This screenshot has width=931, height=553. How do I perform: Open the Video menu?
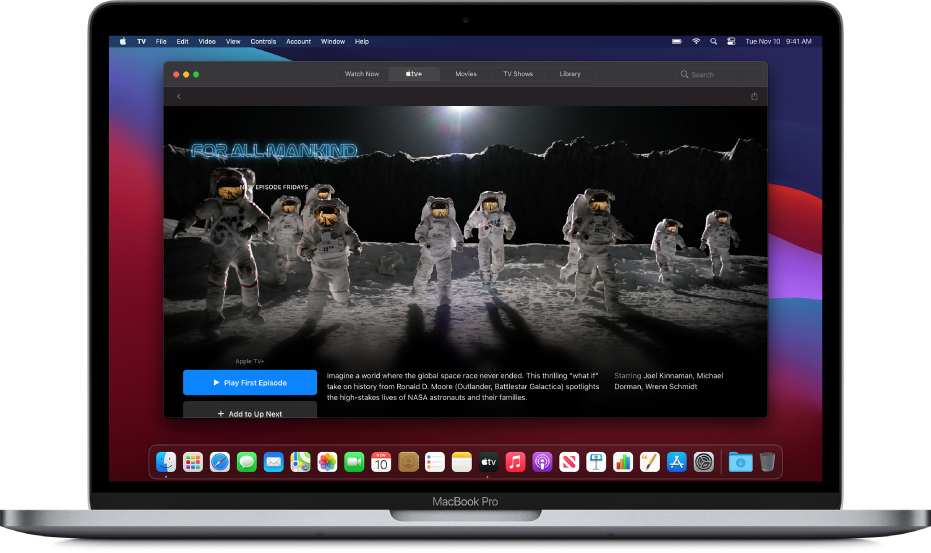coord(207,42)
